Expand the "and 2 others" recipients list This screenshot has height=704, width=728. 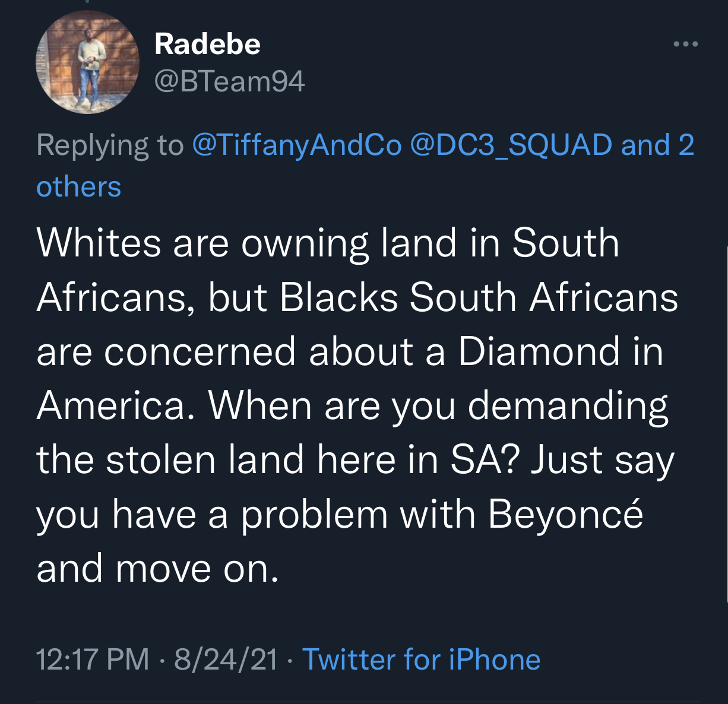pyautogui.click(x=657, y=145)
